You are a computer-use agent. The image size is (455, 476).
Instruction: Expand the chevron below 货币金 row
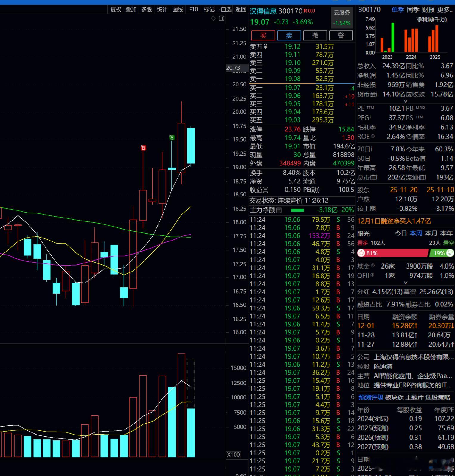tap(405, 101)
